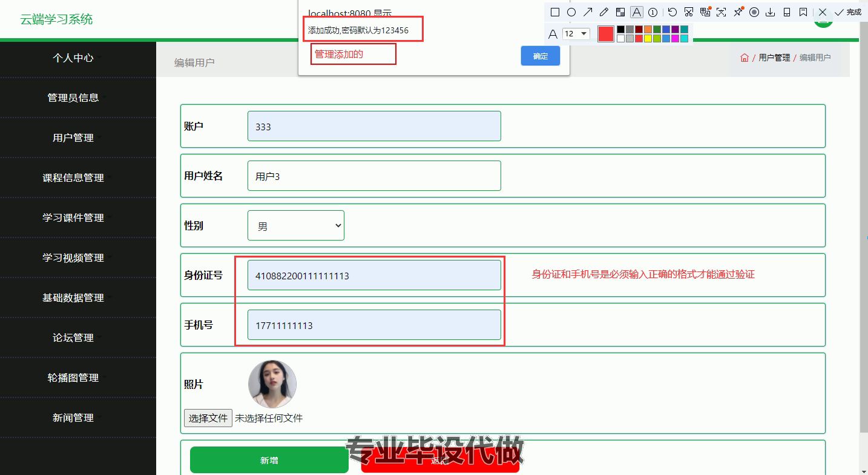
Task: Pick the magenta color swatch
Action: pos(675,38)
